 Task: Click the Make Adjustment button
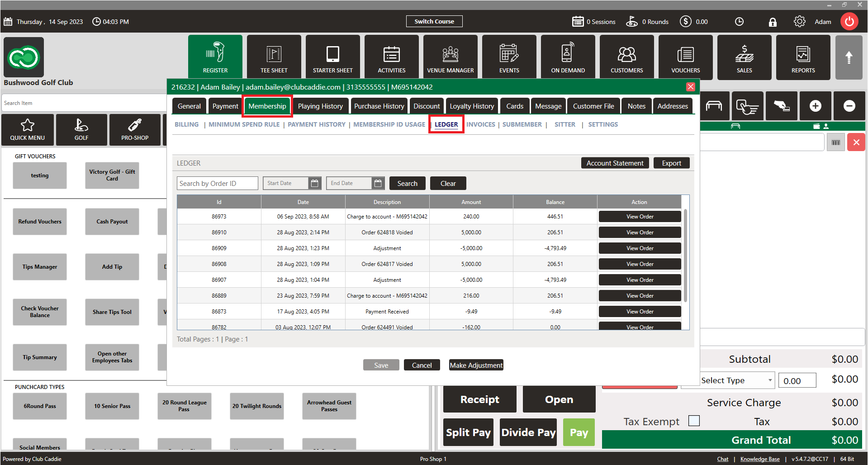[476, 365]
